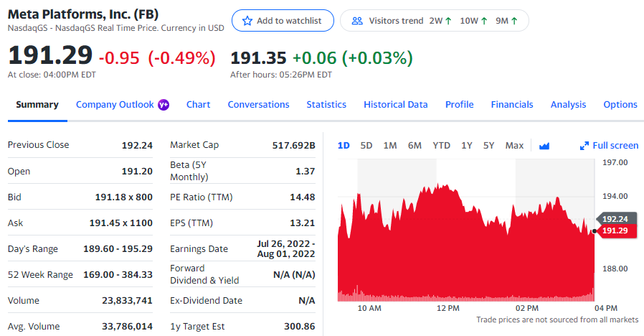644x336 pixels.
Task: Click the Ask value 191.45 x 1100
Action: click(x=121, y=223)
